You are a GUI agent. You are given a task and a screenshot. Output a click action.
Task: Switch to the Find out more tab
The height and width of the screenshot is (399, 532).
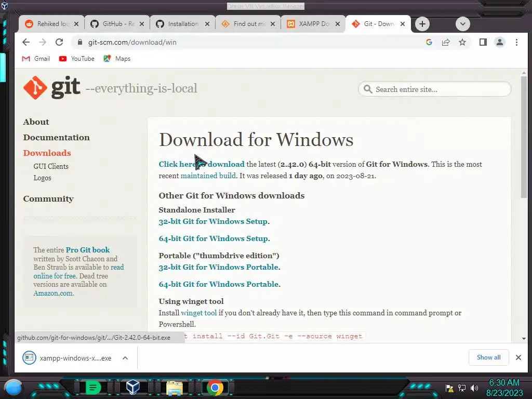pyautogui.click(x=247, y=24)
